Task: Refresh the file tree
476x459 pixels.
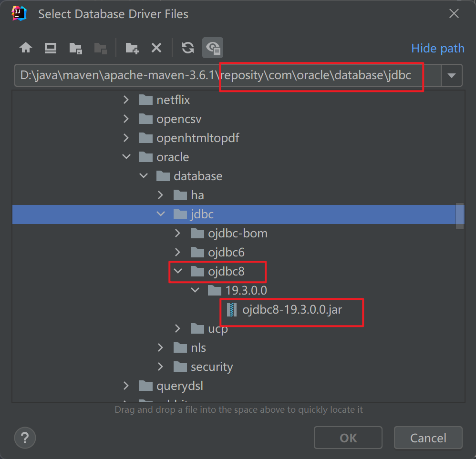Action: click(187, 48)
